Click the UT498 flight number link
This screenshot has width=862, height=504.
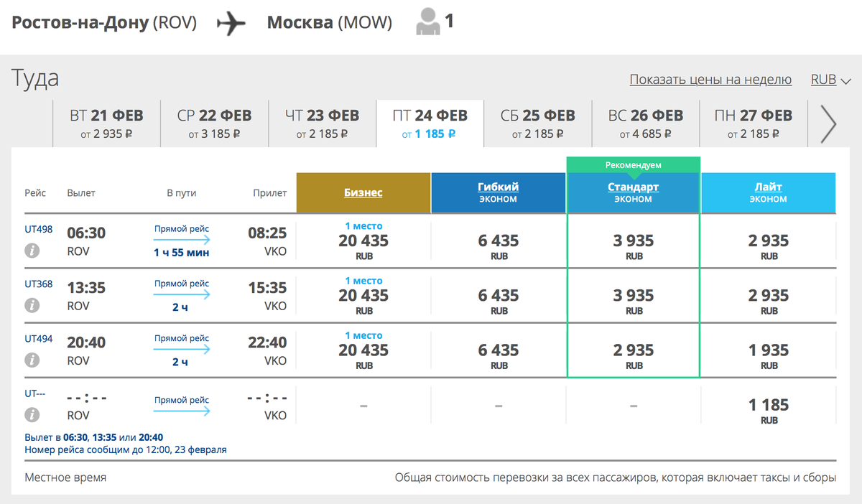(x=38, y=229)
